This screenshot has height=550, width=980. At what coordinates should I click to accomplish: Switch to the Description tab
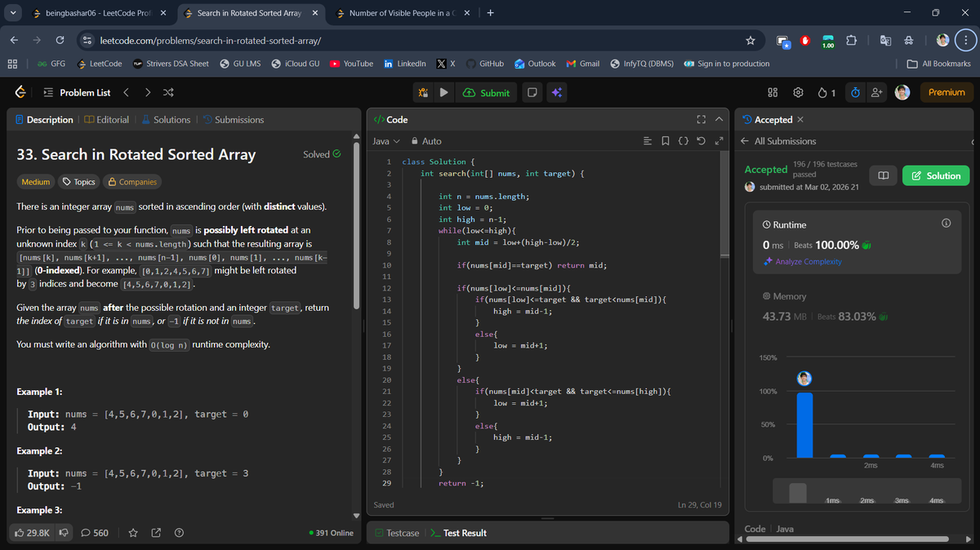coord(44,119)
